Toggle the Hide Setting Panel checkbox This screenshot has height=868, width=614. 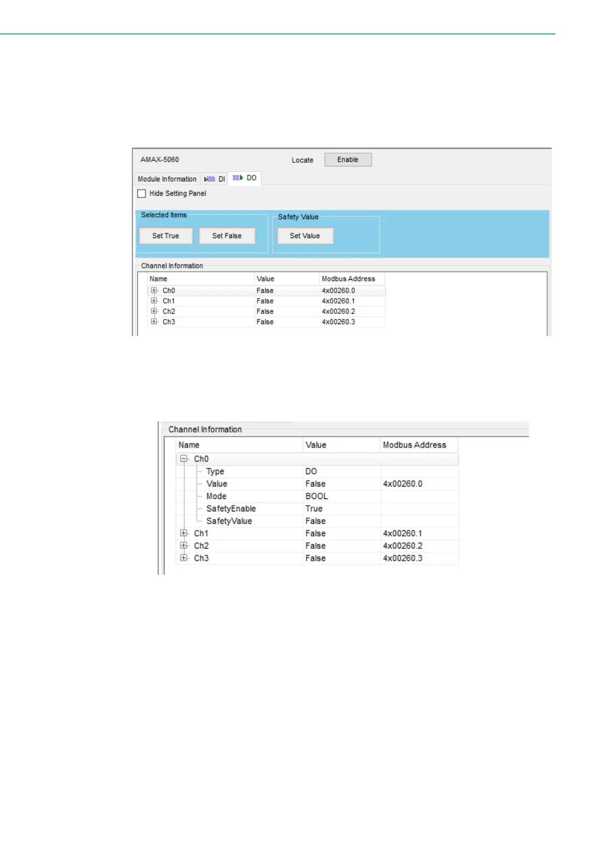coord(142,194)
